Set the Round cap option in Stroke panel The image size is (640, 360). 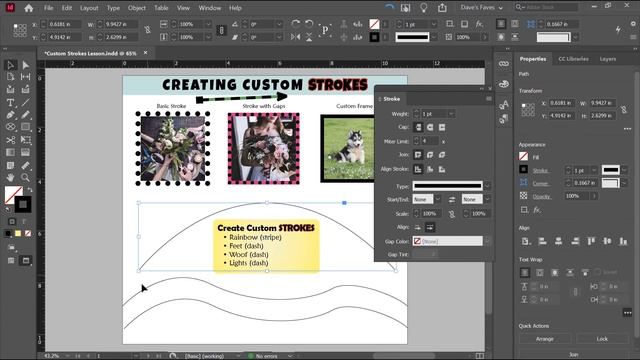(x=430, y=127)
